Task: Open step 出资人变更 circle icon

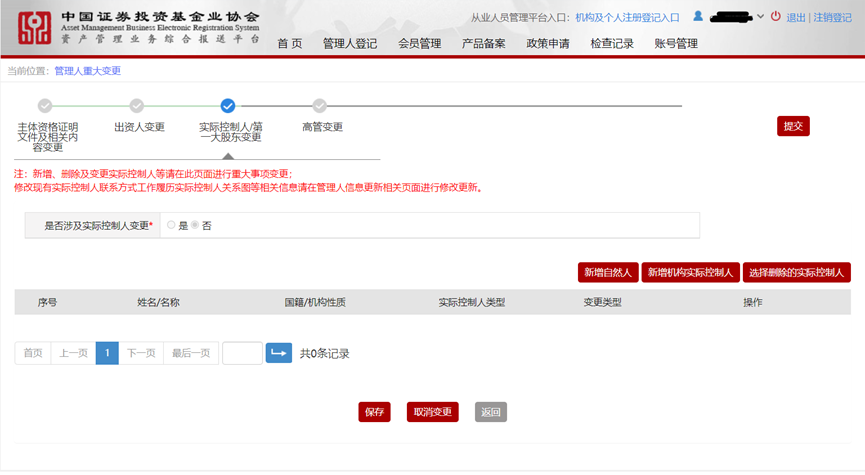Action: click(x=137, y=105)
